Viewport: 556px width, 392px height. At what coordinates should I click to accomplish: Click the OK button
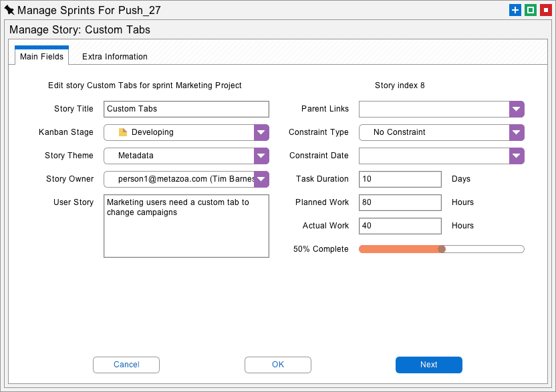click(x=278, y=365)
